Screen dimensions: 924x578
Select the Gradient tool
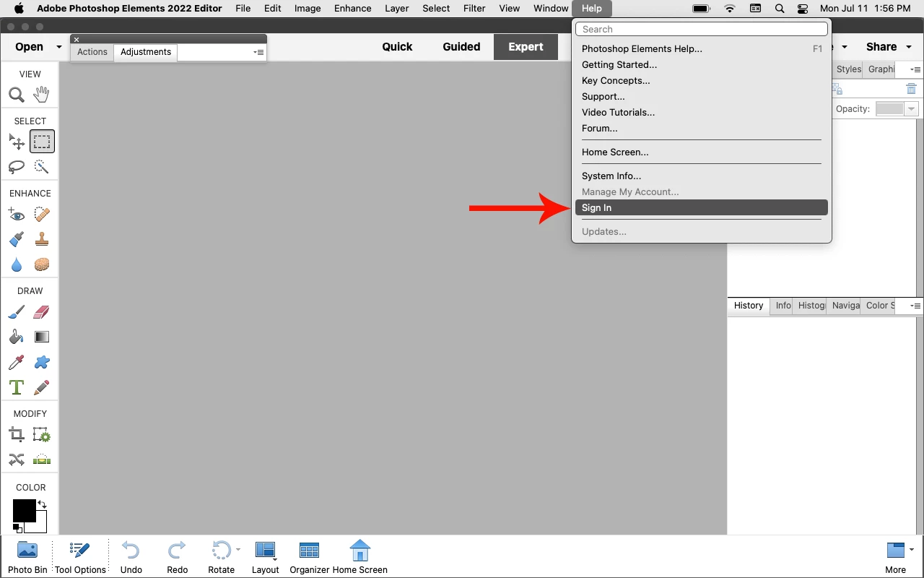(x=42, y=337)
